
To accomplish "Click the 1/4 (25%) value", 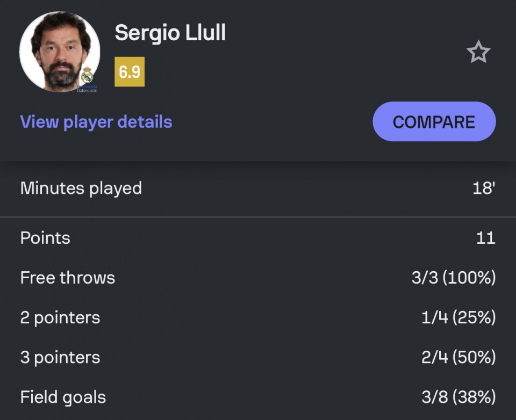I will (x=458, y=317).
